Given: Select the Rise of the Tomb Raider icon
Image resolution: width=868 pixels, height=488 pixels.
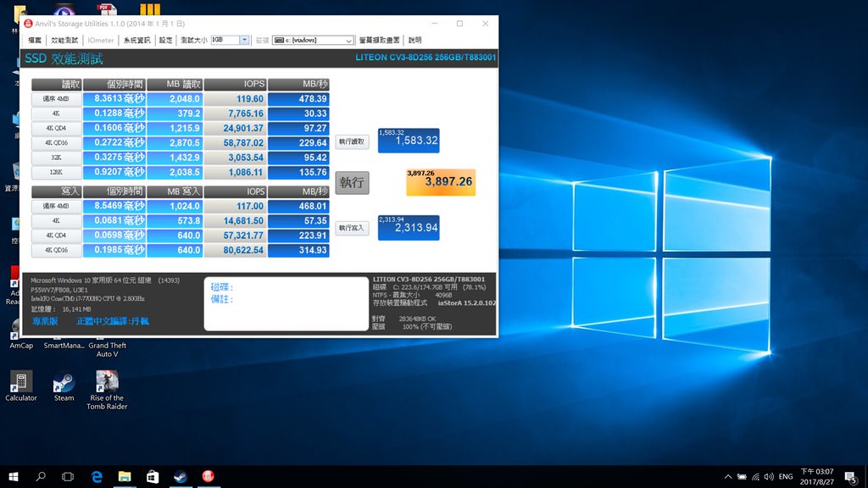Looking at the screenshot, I should click(x=107, y=391).
